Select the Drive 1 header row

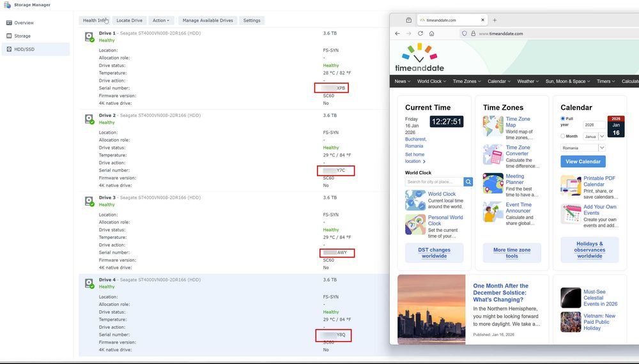(234, 36)
